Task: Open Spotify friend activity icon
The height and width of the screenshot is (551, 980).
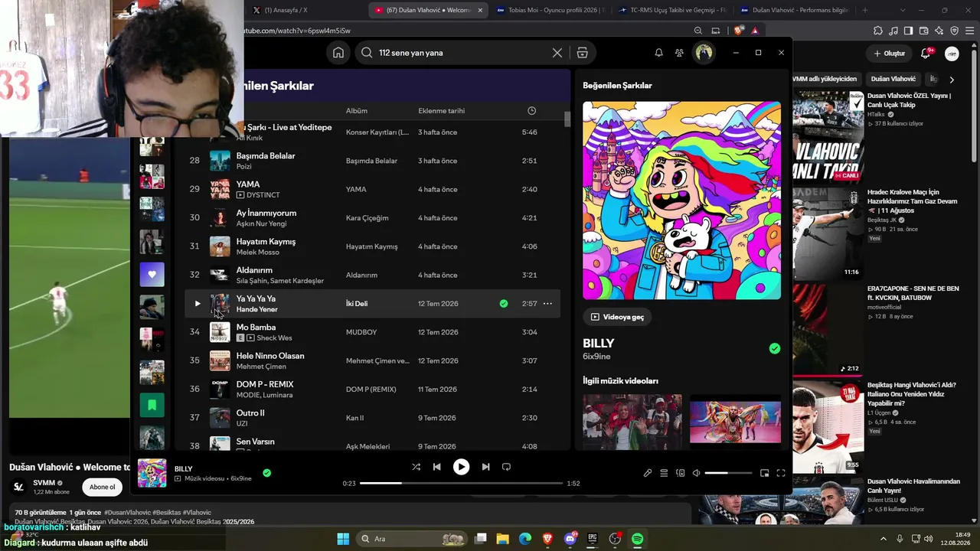Action: (679, 53)
